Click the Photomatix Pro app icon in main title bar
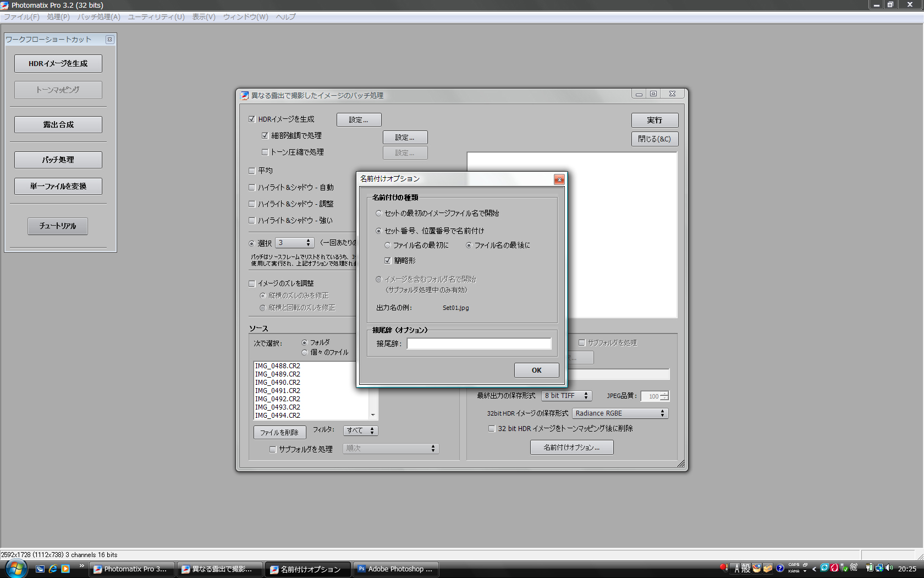The width and height of the screenshot is (924, 578). tap(5, 5)
